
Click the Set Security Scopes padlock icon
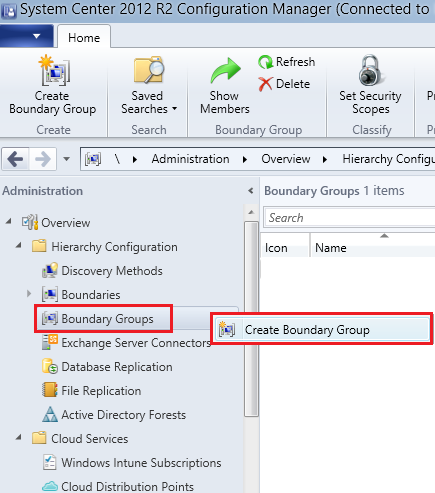coord(370,70)
